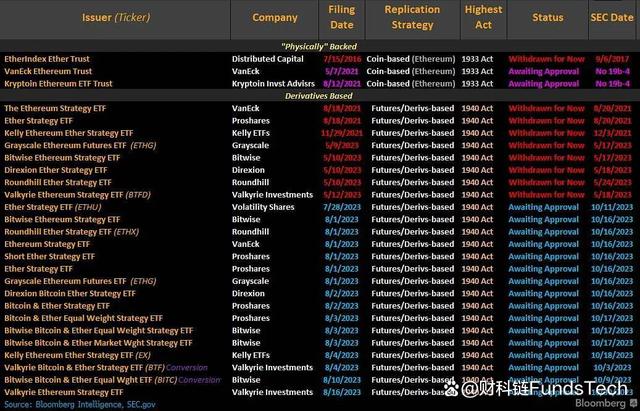Open Direxion Bitcoin Ether Strategy ETF entry
640x411 pixels.
(69, 293)
